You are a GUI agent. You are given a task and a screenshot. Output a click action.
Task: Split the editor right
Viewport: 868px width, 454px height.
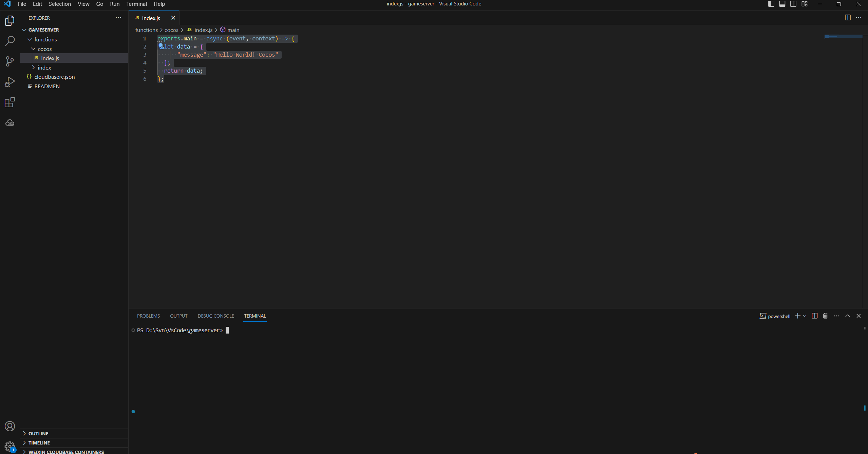point(847,18)
